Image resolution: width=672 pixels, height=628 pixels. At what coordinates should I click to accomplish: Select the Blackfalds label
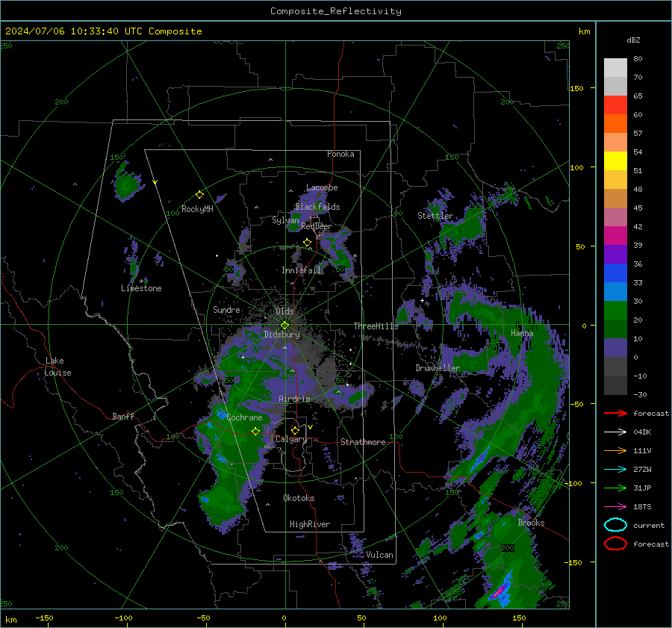[317, 207]
